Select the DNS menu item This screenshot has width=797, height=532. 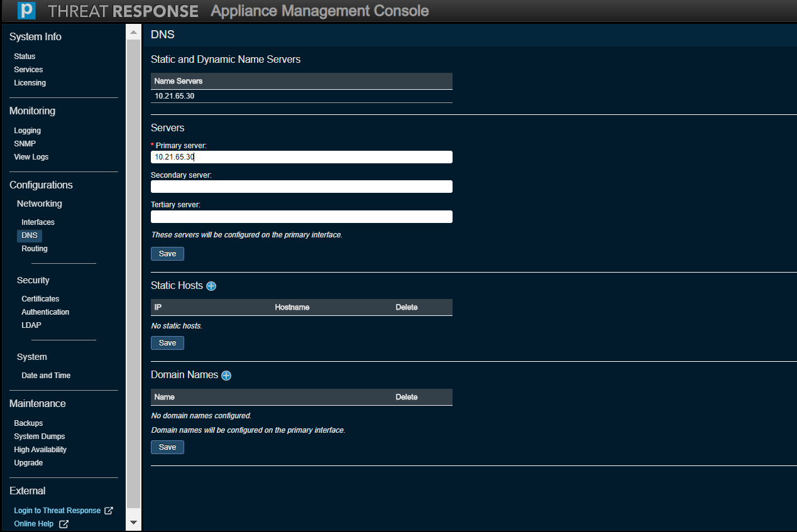[x=30, y=236]
